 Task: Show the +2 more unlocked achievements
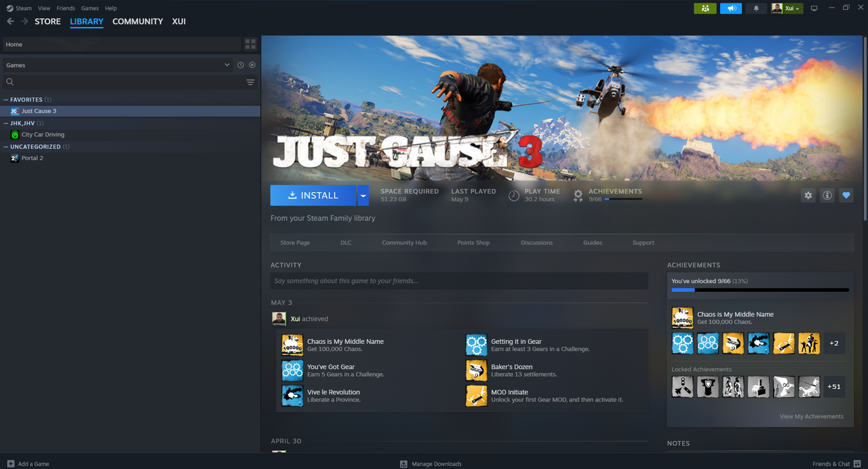(834, 343)
